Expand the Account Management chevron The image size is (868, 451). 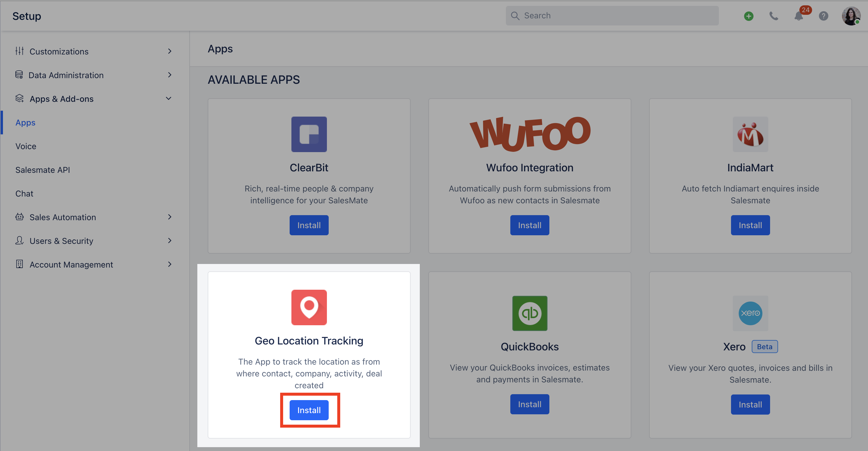(x=170, y=264)
